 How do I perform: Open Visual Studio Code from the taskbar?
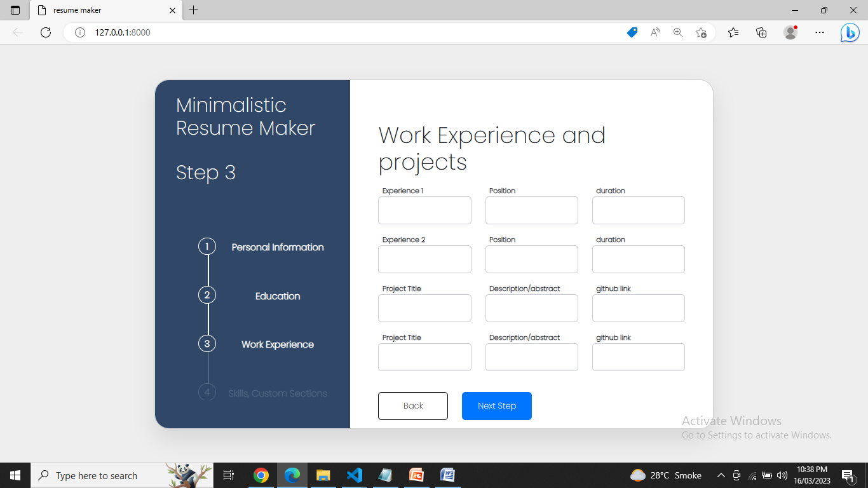(354, 475)
